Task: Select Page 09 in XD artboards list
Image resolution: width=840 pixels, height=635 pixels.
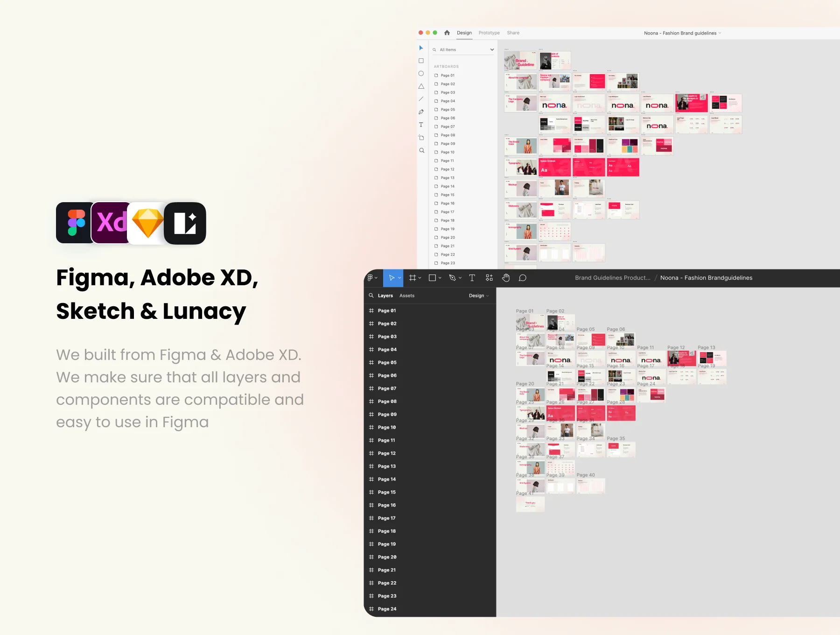Action: [x=445, y=144]
